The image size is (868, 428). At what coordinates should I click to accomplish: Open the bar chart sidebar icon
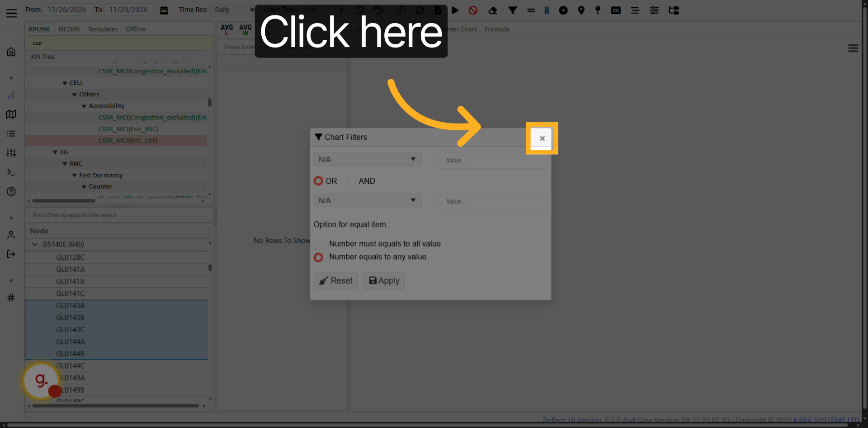click(11, 95)
